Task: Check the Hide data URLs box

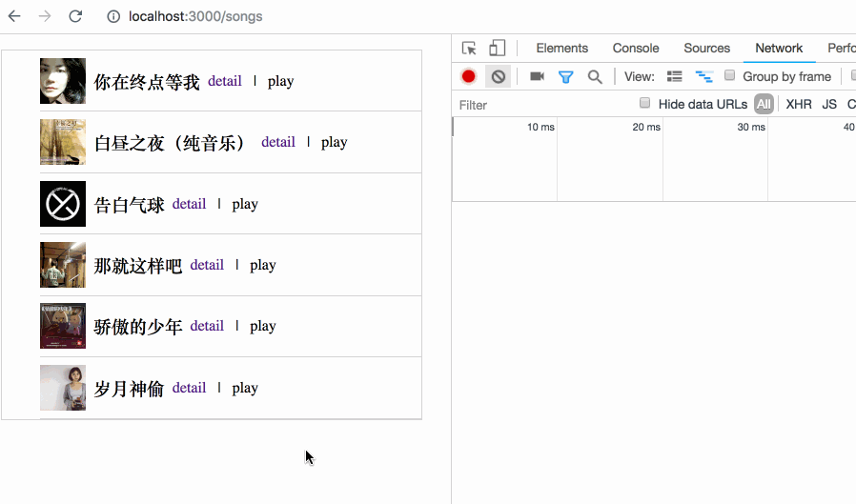Action: tap(645, 104)
